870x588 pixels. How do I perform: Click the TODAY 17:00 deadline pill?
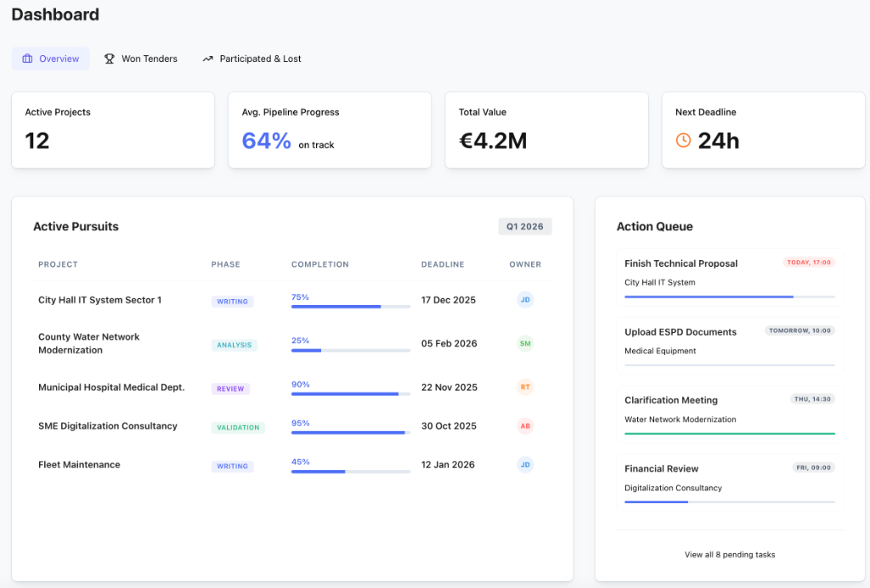click(807, 263)
